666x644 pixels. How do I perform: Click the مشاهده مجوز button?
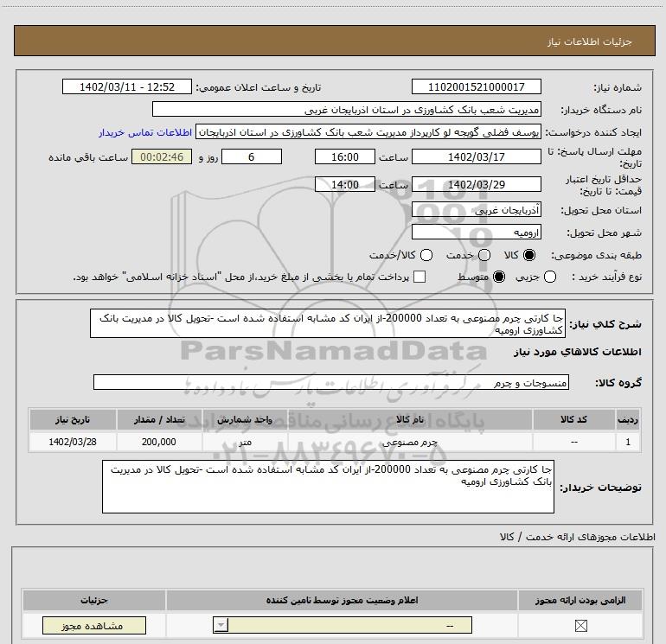(x=94, y=625)
